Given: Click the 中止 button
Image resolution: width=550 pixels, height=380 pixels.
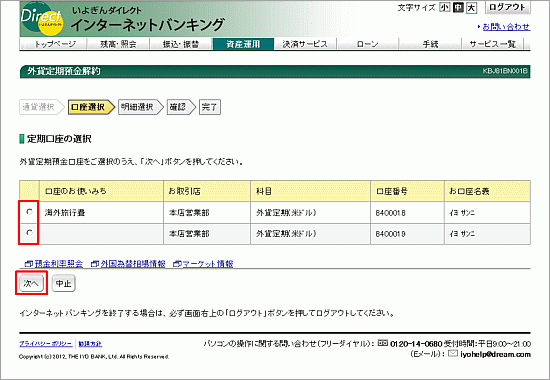Looking at the screenshot, I should (x=63, y=283).
